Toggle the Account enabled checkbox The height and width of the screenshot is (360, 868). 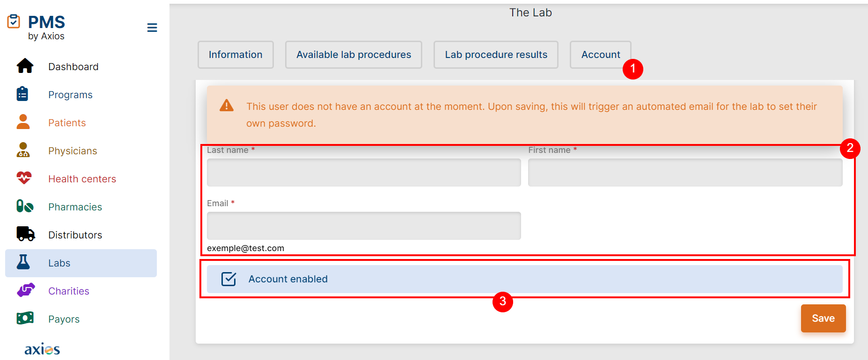click(x=228, y=279)
